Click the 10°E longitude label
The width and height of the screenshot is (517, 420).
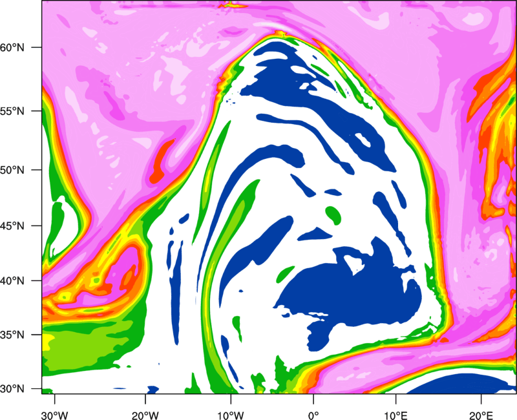pyautogui.click(x=396, y=415)
